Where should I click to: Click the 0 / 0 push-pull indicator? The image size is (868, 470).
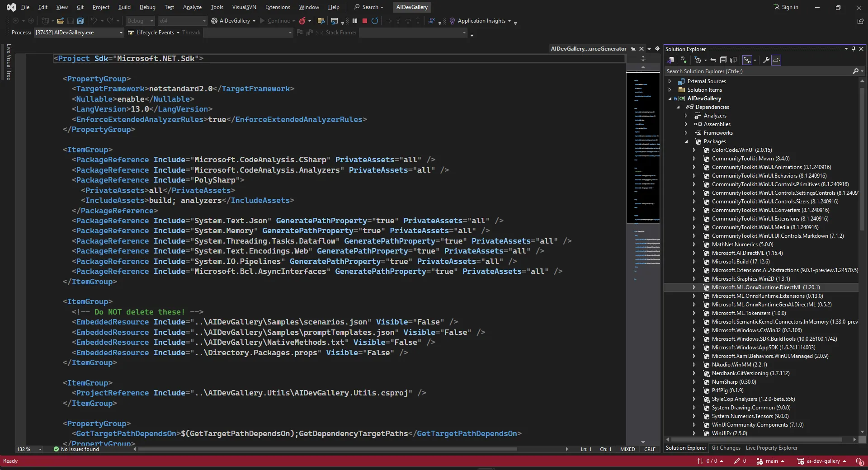click(710, 461)
